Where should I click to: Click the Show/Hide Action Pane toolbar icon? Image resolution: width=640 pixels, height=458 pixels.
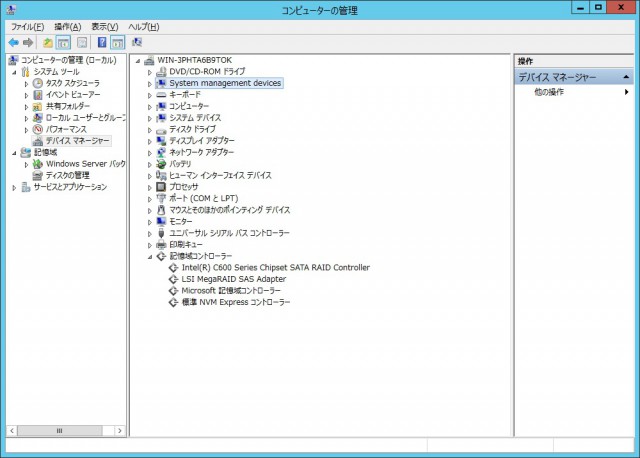[x=117, y=43]
